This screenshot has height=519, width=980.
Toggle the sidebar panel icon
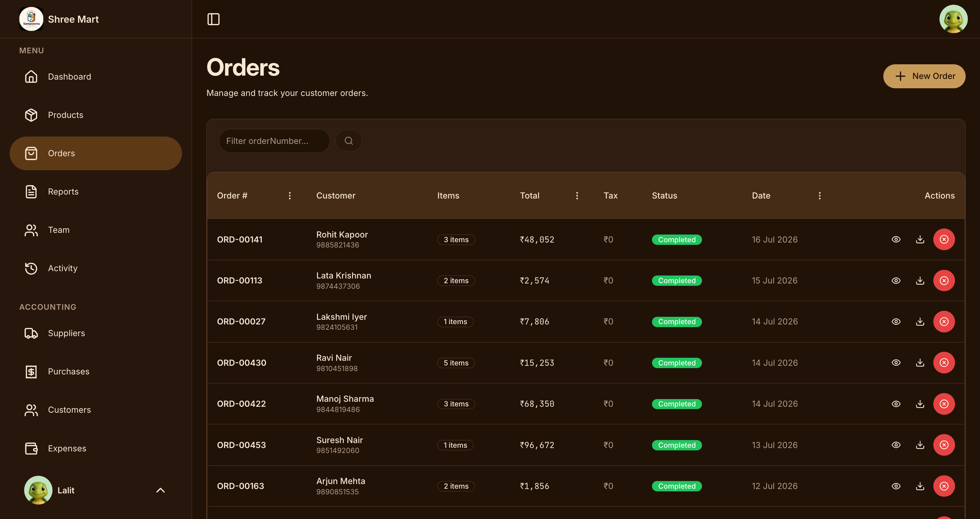click(213, 19)
